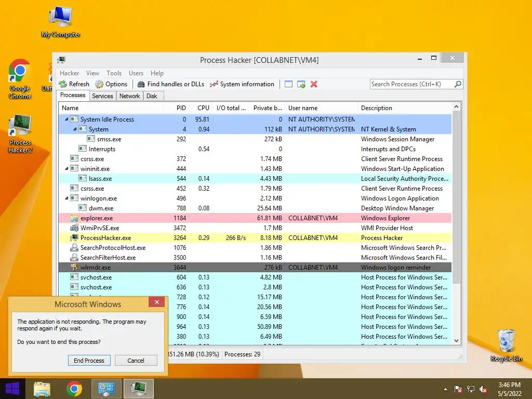Click Google Chrome desktop shortcut
This screenshot has width=532, height=399.
coord(20,79)
